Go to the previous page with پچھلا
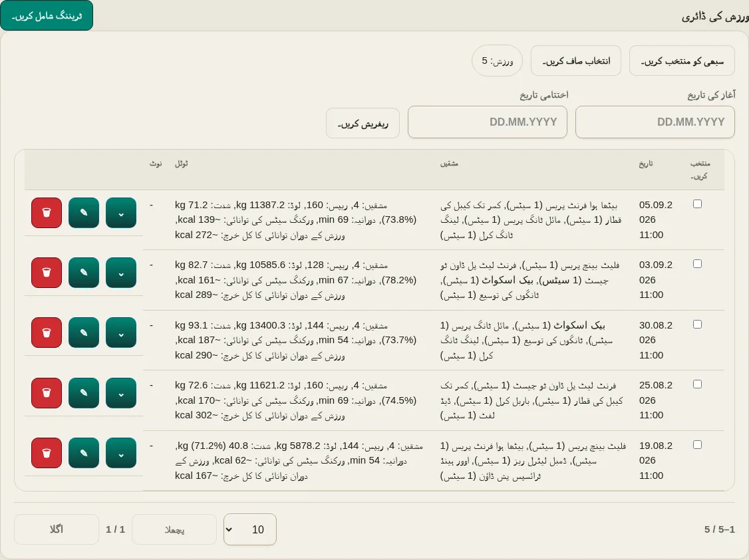 174,529
